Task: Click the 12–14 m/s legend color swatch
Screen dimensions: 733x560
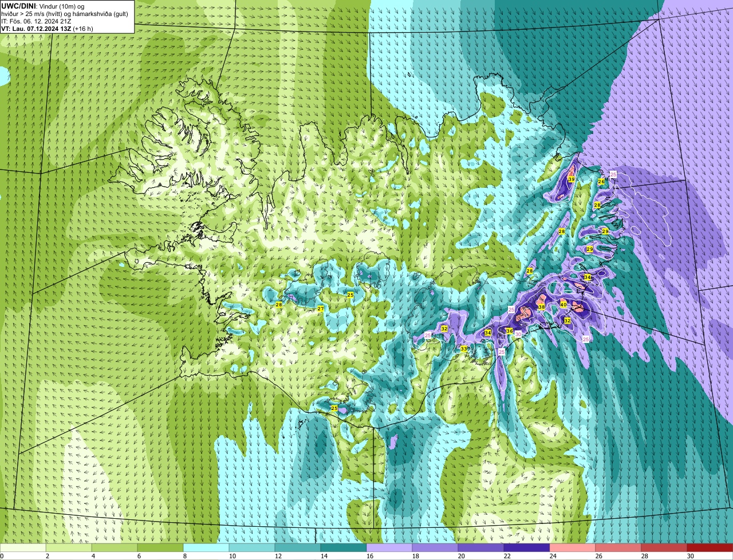Action: (298, 548)
